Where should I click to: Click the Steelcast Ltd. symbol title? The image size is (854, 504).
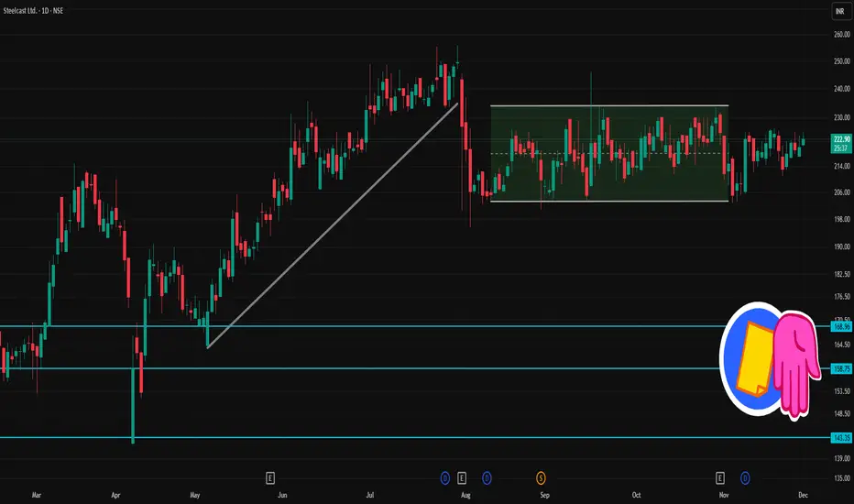click(x=33, y=10)
